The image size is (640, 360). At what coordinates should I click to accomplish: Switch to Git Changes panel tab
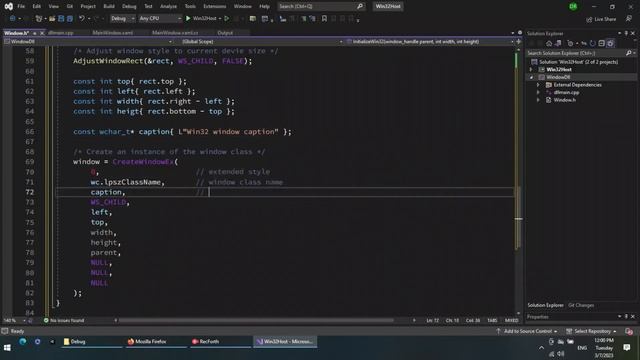pos(581,305)
